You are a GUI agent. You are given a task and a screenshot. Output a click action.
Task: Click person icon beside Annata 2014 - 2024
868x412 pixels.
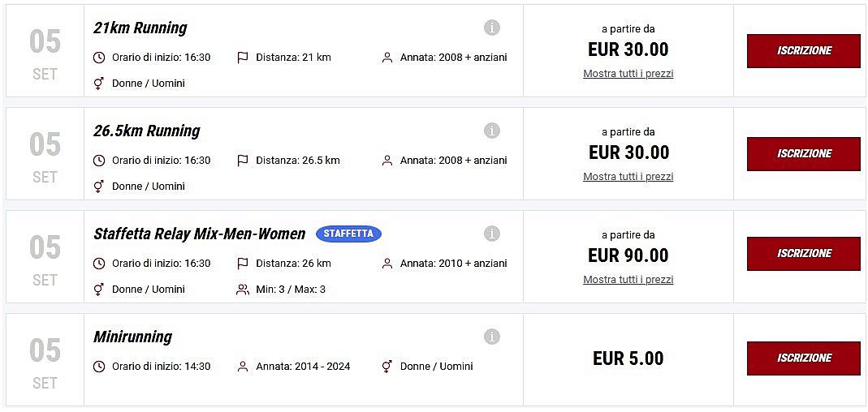[x=242, y=367]
